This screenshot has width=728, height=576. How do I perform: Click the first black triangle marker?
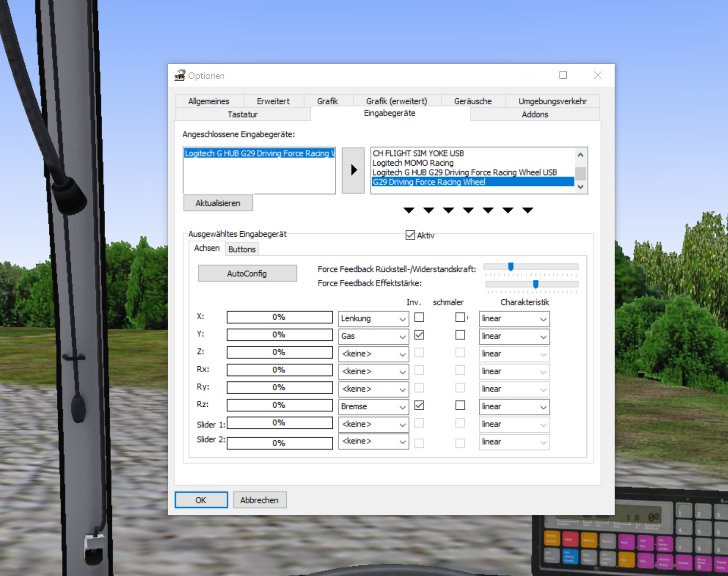409,210
